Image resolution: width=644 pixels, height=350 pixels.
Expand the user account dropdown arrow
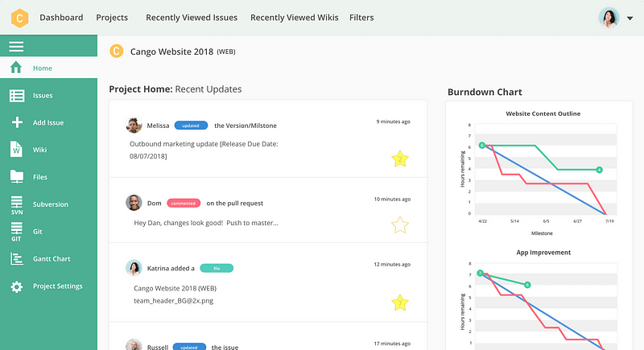630,18
